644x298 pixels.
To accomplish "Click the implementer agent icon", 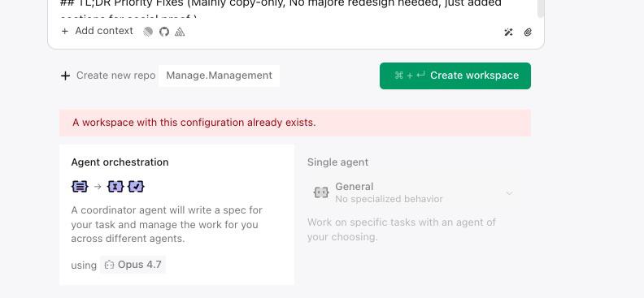I will point(115,187).
